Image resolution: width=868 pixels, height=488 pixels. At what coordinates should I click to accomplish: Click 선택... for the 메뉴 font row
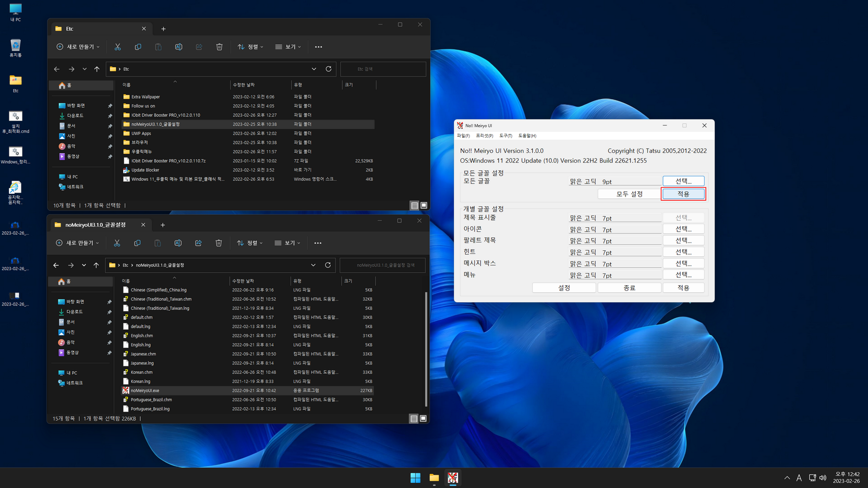click(x=683, y=275)
